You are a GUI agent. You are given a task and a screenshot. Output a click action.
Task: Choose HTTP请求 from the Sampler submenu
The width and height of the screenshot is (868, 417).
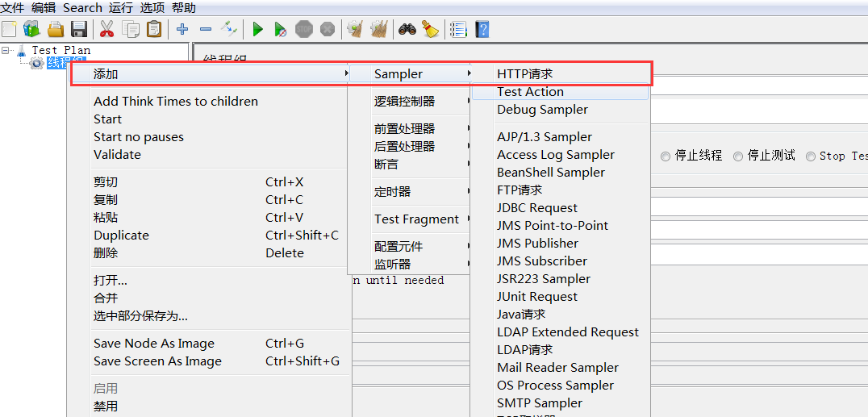(525, 74)
